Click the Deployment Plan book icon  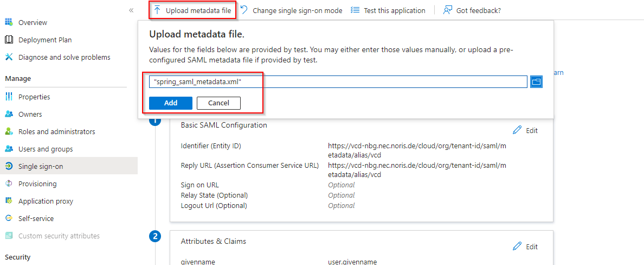pyautogui.click(x=9, y=40)
